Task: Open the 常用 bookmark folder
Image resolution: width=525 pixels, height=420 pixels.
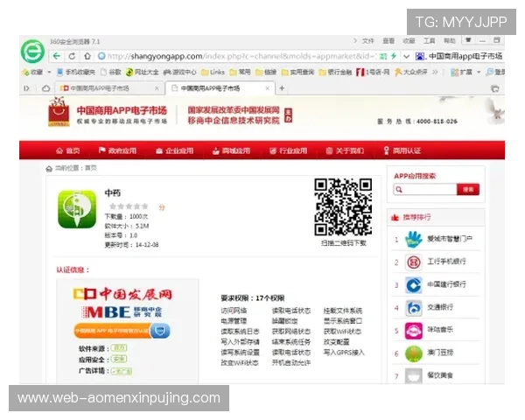Action: pyautogui.click(x=240, y=72)
